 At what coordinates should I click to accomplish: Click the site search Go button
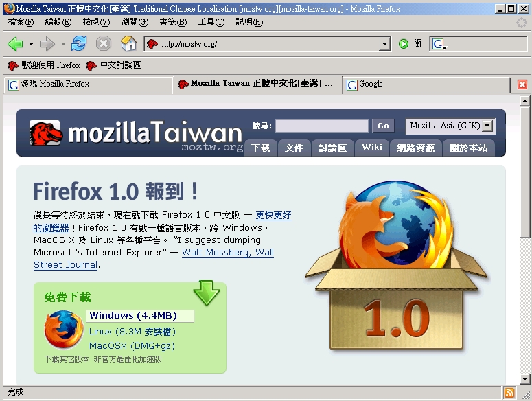coord(383,126)
